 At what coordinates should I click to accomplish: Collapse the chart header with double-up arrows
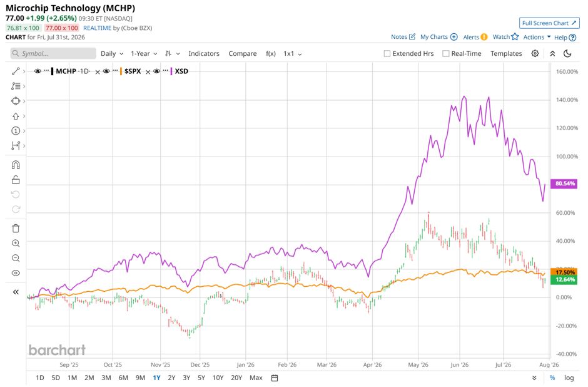click(552, 53)
